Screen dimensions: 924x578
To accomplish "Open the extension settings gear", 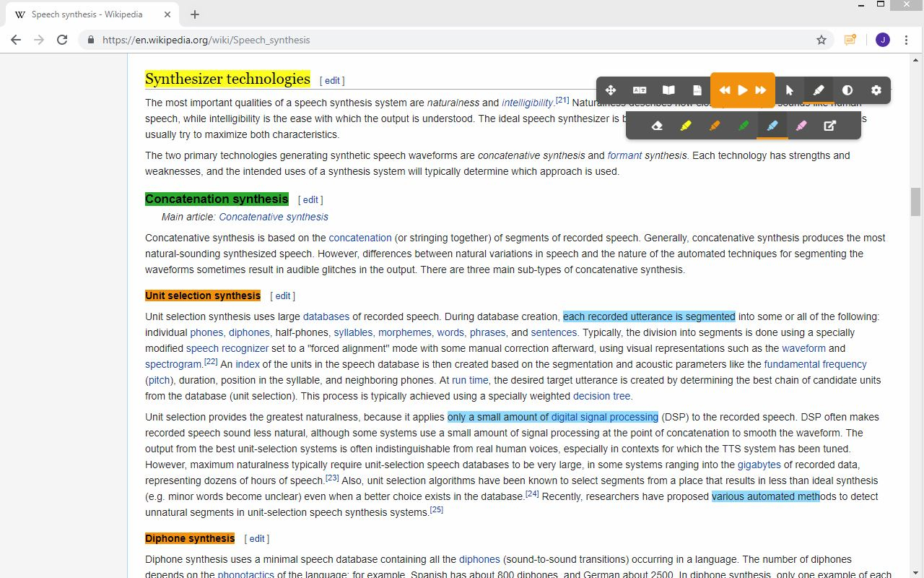I will pyautogui.click(x=876, y=90).
